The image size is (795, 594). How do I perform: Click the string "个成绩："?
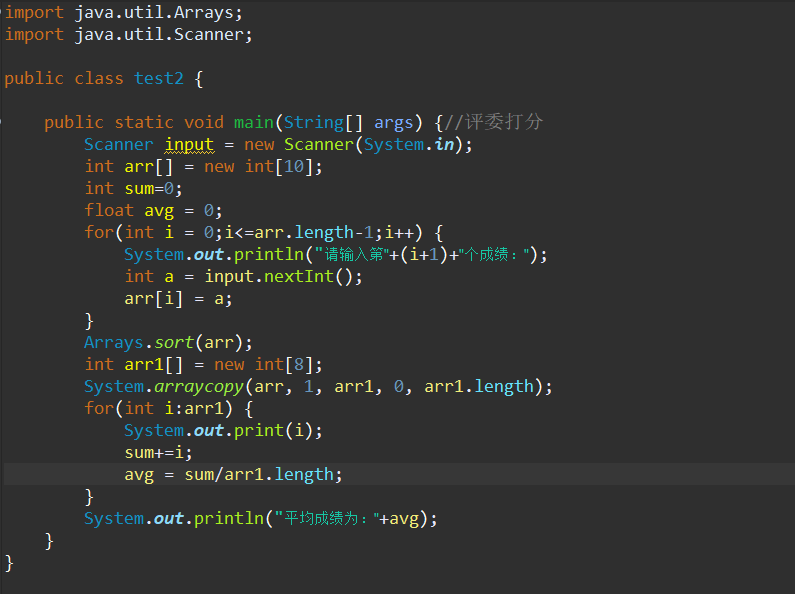(x=494, y=254)
